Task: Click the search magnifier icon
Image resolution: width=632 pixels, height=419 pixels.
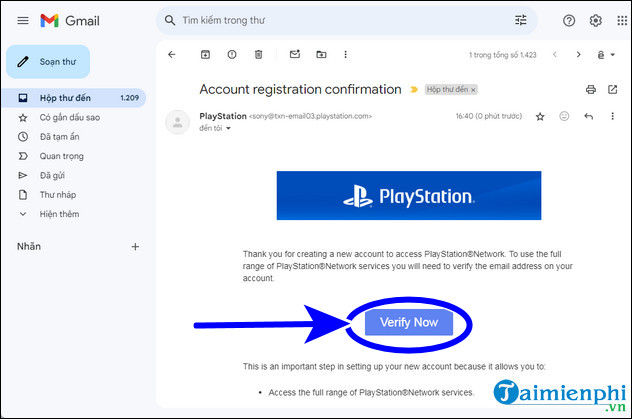Action: click(x=170, y=21)
